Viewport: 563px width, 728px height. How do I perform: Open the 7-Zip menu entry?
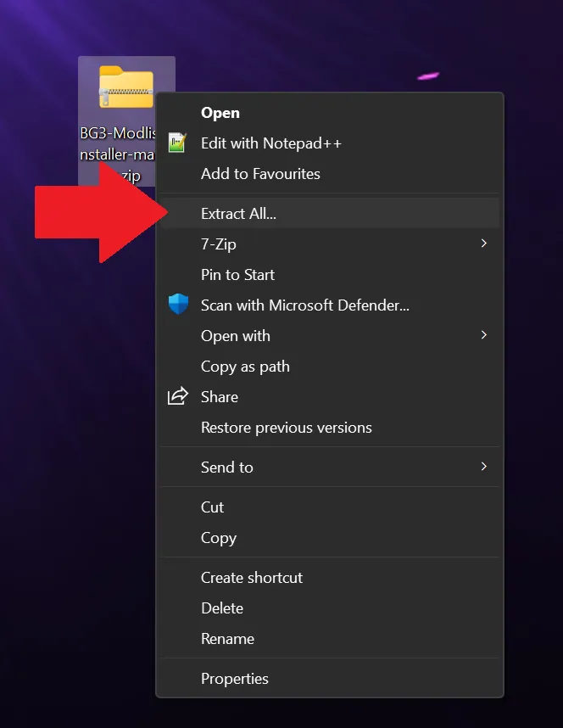(330, 244)
